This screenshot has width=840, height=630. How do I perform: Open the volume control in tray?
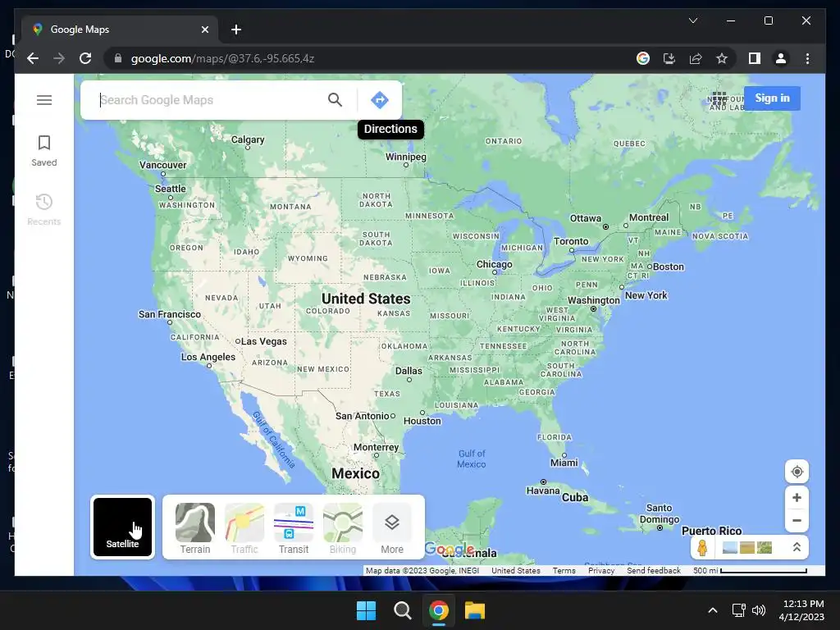point(759,610)
